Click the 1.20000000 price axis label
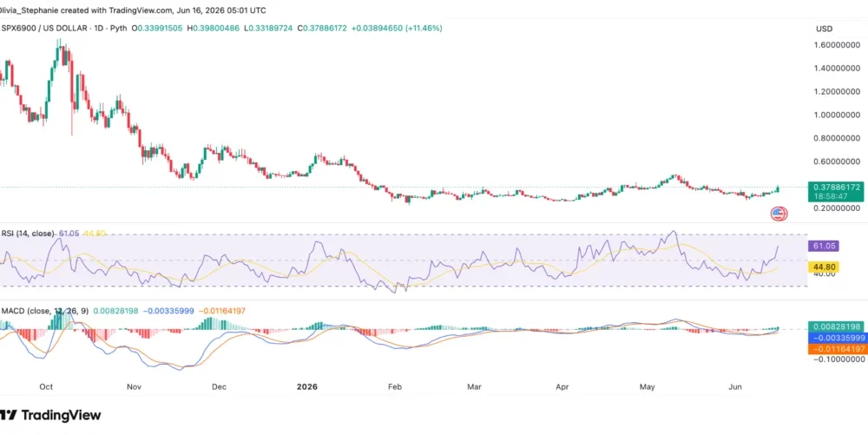Screen dimensions: 868x435 (838, 91)
